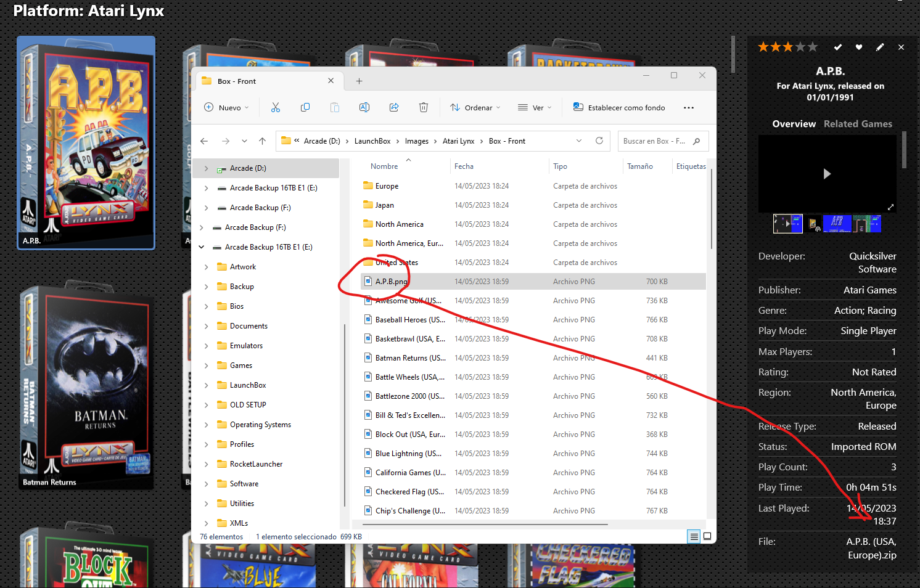Screen dimensions: 920x588
Task: Cut the selected file with the scissors icon
Action: (276, 107)
